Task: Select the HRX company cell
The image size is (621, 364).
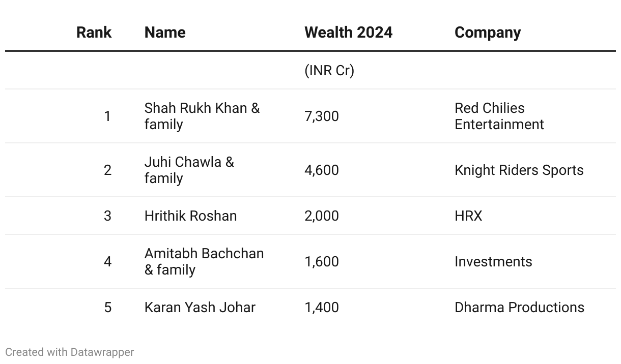Action: [468, 216]
